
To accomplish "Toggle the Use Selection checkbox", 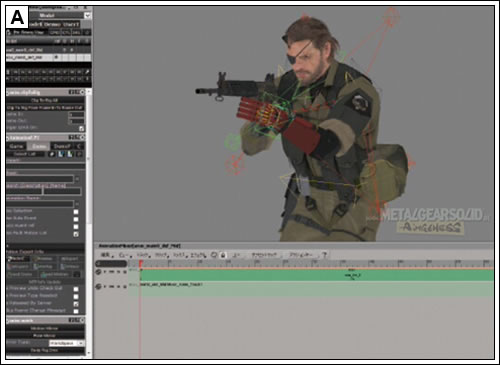I will point(76,212).
